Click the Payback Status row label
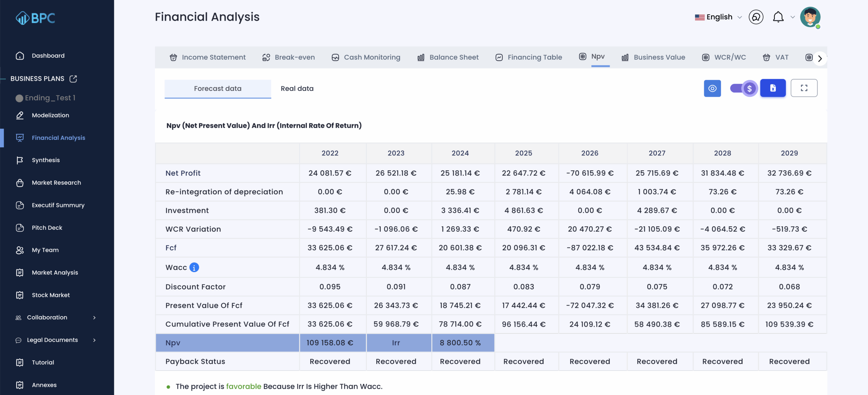This screenshot has width=868, height=395. point(195,361)
